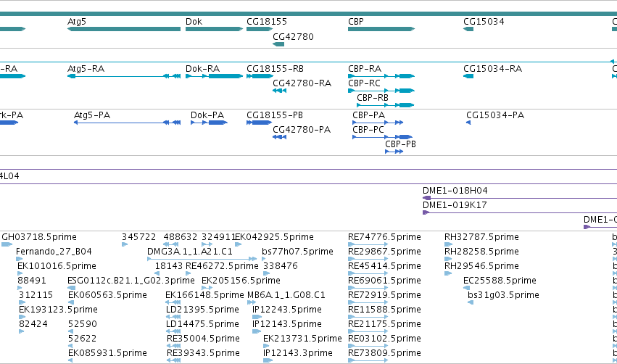Select EST LD14475.5prime

click(x=173, y=331)
